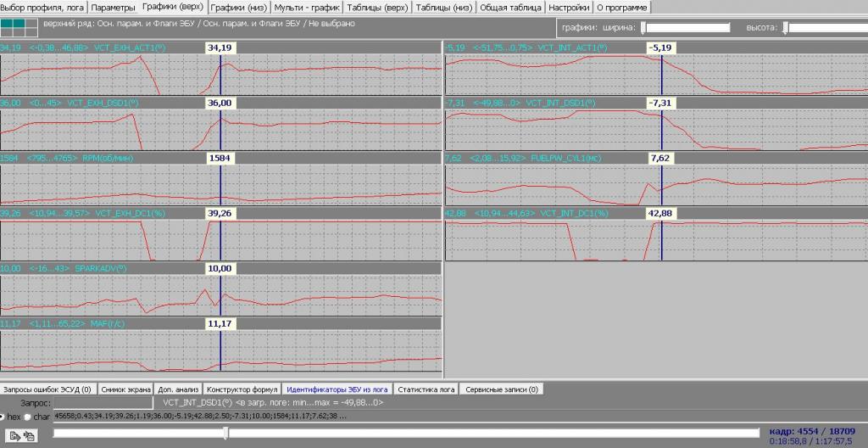Click the VCT_INT_DC1(%) graph header

click(657, 214)
